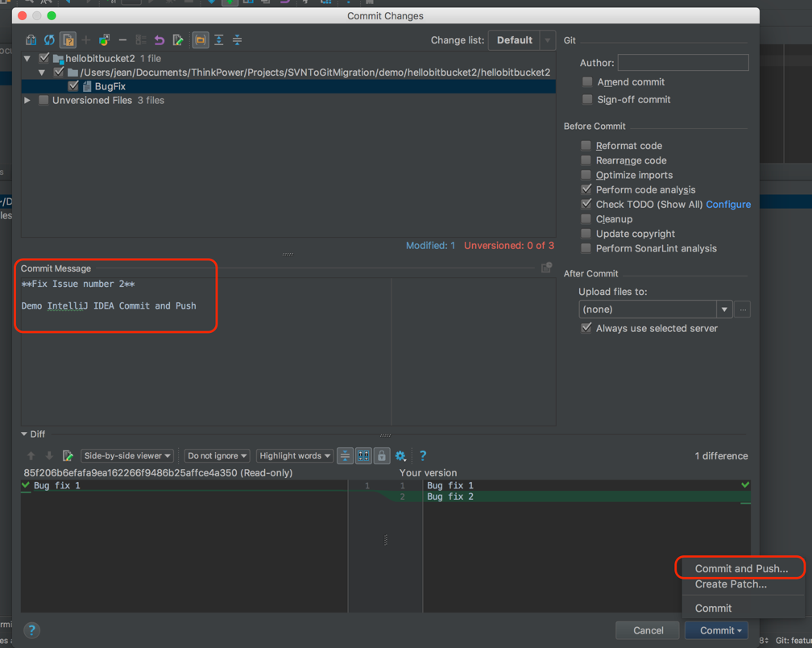Click the lock editor icon in Diff

(382, 456)
